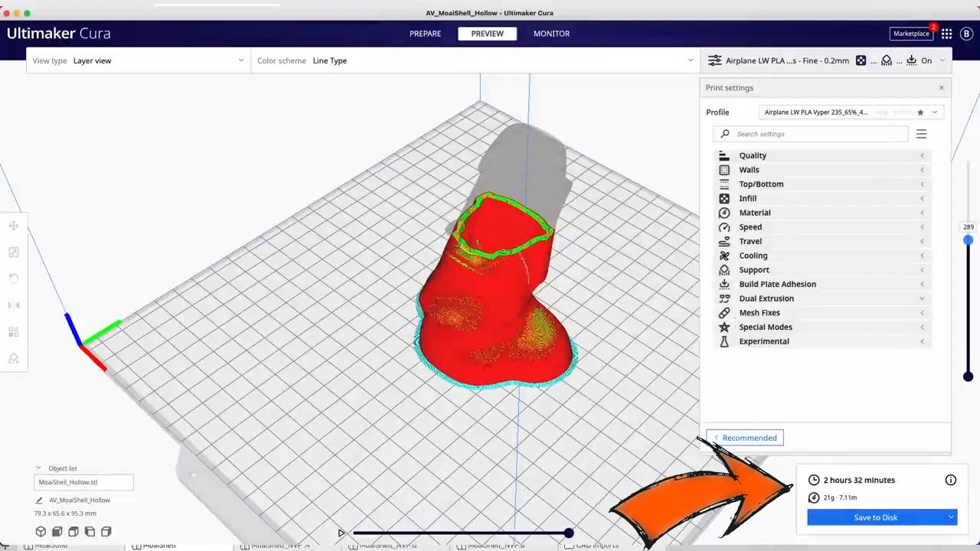Switch to the PREPARE stage
Screen dimensions: 980x551
coord(425,34)
